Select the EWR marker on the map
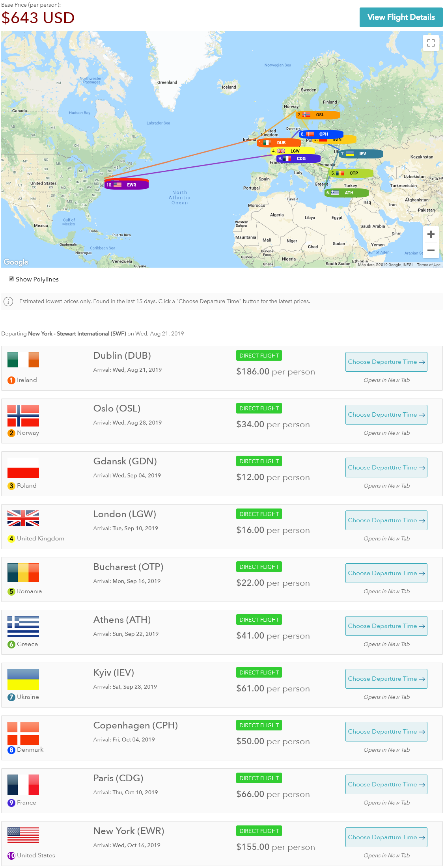The width and height of the screenshot is (444, 868). tap(127, 185)
